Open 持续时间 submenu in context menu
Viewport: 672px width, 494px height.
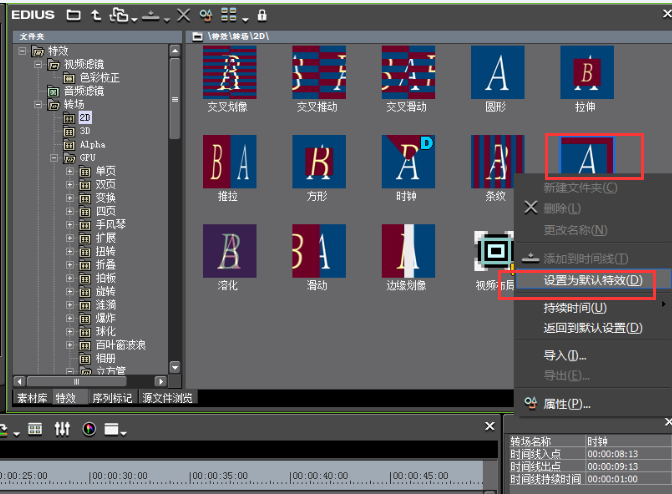(575, 308)
